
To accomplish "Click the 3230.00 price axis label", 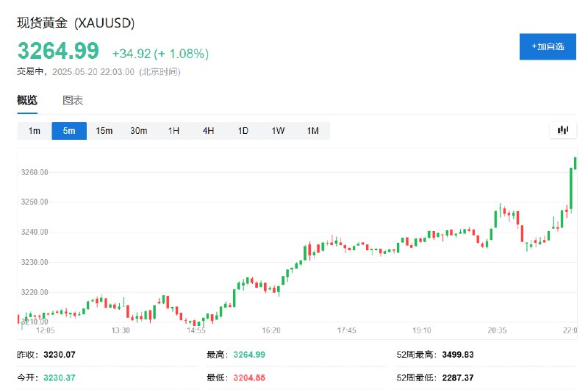I will [35, 262].
